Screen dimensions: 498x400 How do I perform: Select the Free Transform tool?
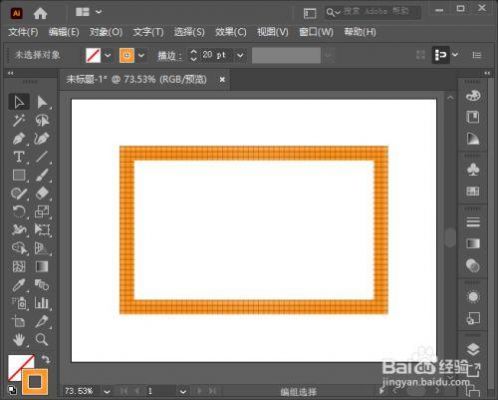pos(42,230)
